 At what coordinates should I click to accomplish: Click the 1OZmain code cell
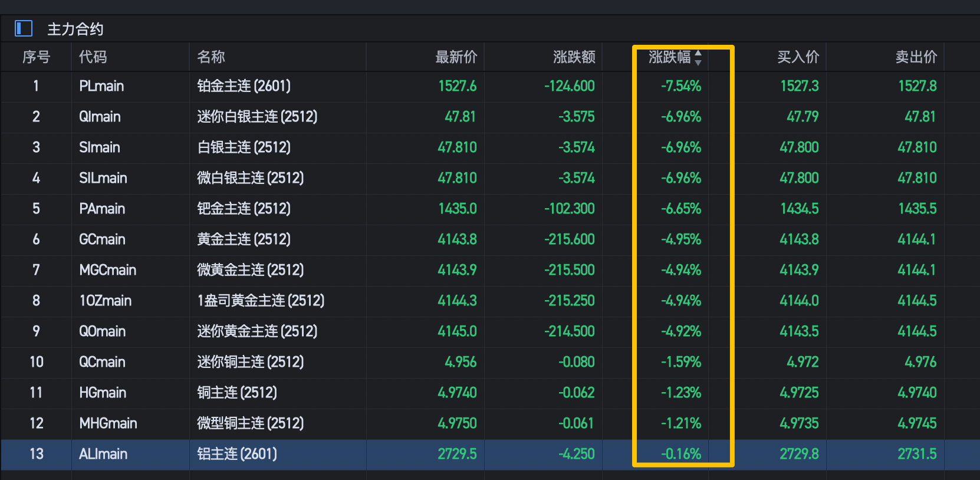[x=106, y=301]
